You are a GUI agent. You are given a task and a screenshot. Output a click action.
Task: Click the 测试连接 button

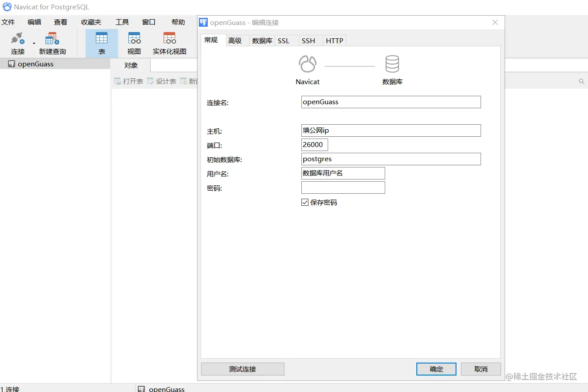243,369
